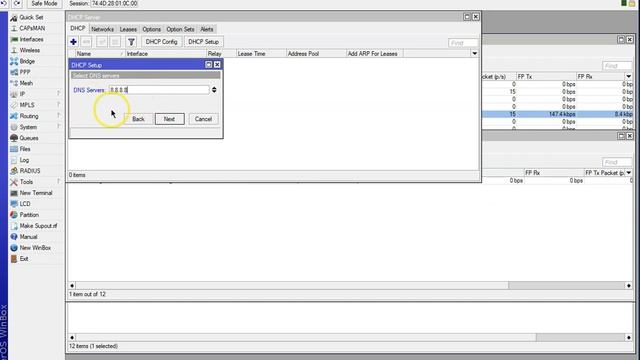Open the Manual
This screenshot has width=640, height=360.
[28, 237]
